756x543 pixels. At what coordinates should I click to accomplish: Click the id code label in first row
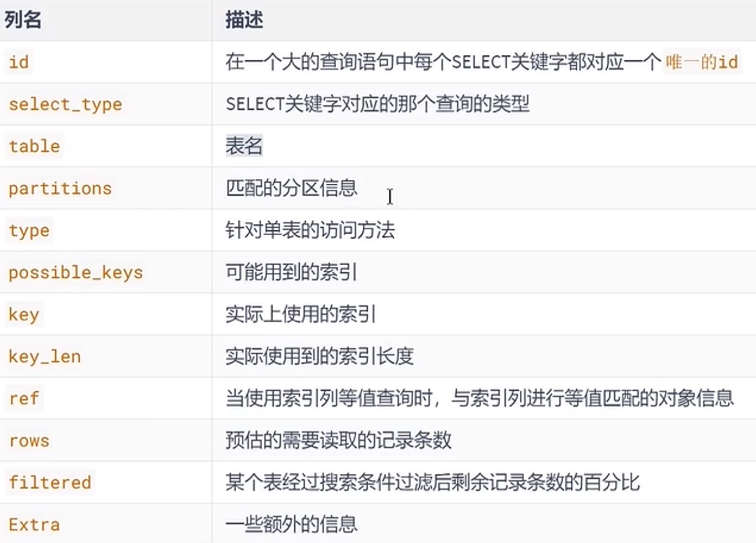[x=19, y=62]
